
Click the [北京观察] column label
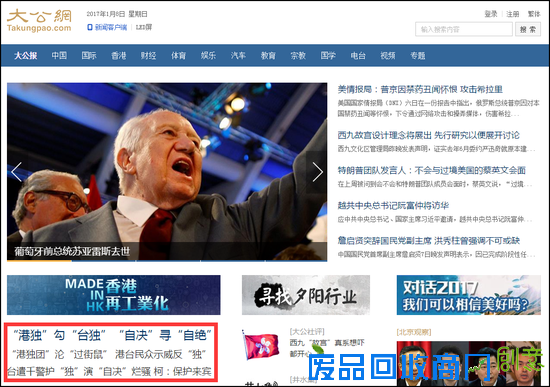[414, 332]
